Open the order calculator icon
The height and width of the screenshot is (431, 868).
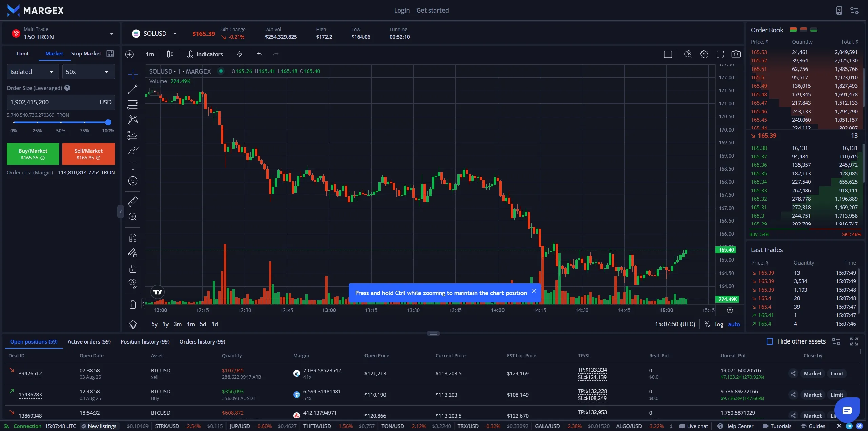coord(110,54)
